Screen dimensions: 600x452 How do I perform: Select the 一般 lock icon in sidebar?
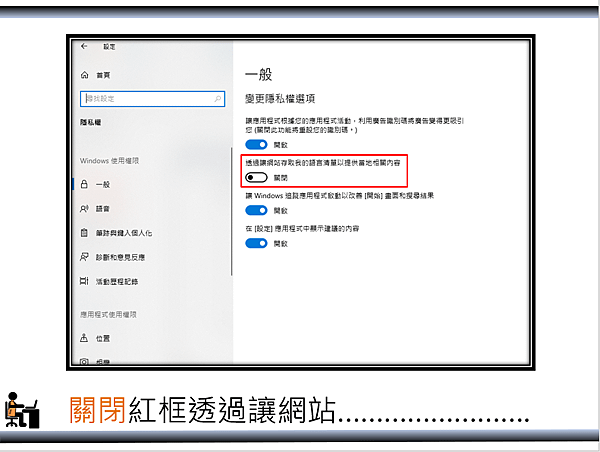pos(84,184)
